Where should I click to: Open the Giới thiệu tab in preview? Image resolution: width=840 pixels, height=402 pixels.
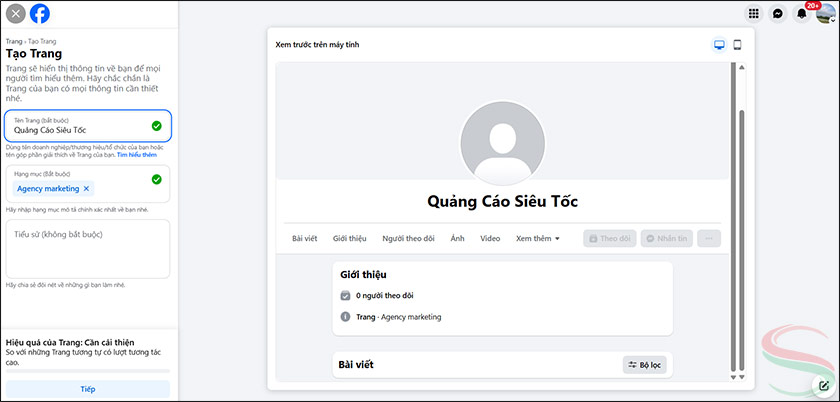pos(349,239)
